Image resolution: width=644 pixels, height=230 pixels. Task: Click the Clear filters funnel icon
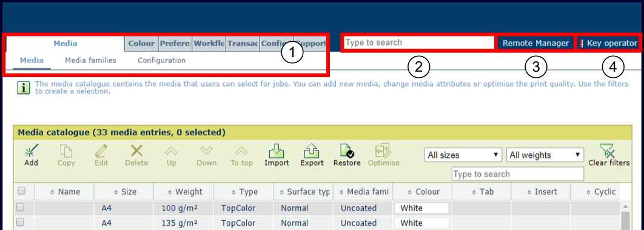click(x=609, y=151)
